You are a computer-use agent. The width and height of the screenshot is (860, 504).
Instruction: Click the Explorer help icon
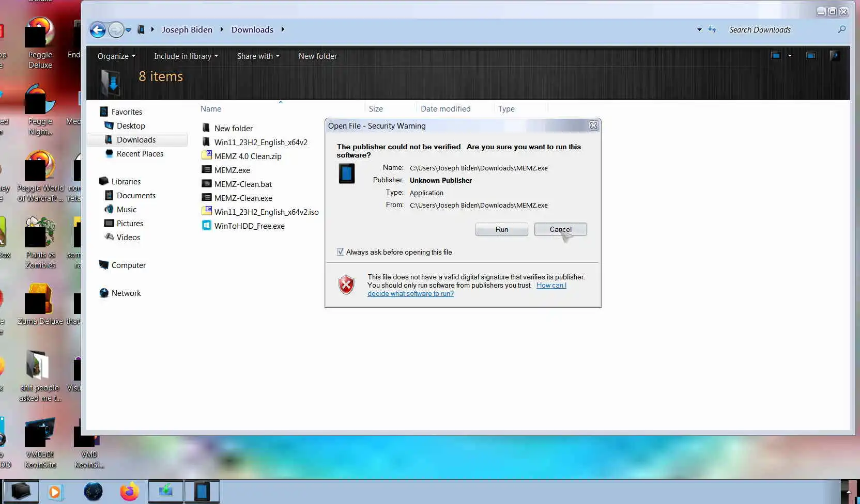pyautogui.click(x=834, y=56)
